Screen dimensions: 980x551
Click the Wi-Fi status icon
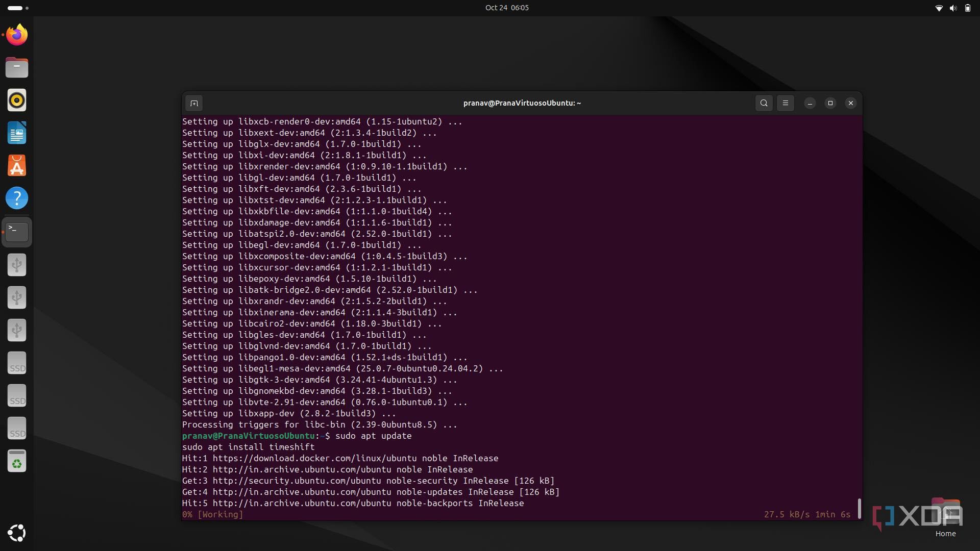point(939,8)
